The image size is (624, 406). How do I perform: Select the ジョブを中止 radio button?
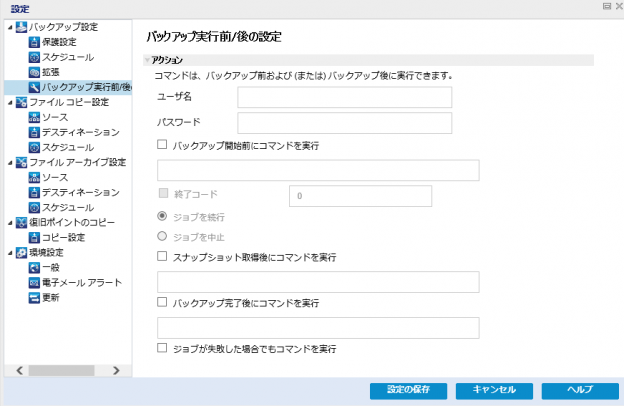162,236
